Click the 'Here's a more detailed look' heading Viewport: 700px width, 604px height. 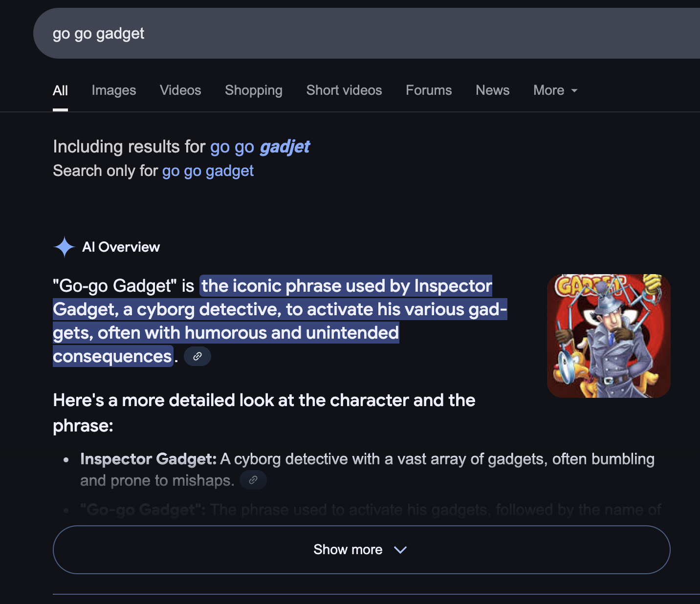(x=264, y=413)
